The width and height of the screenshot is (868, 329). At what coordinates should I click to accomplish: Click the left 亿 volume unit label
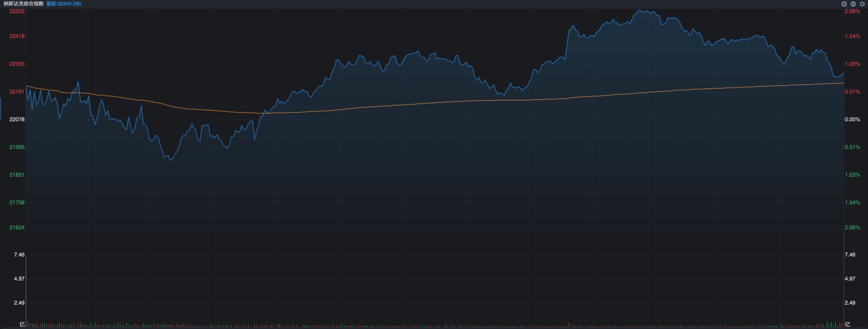pos(22,324)
